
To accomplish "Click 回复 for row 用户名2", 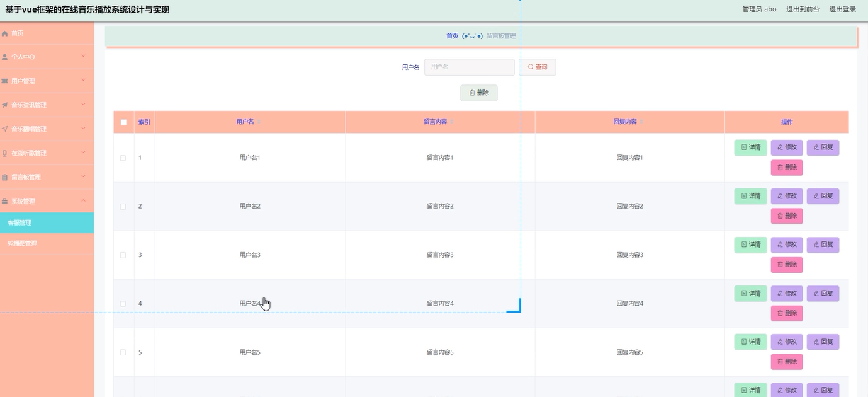I will click(x=823, y=196).
